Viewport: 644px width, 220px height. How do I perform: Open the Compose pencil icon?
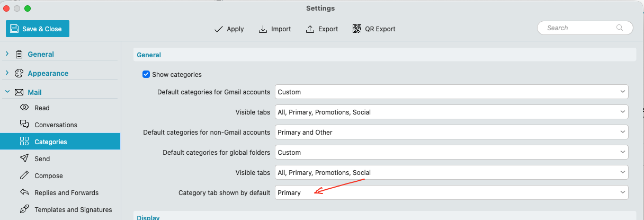click(24, 175)
